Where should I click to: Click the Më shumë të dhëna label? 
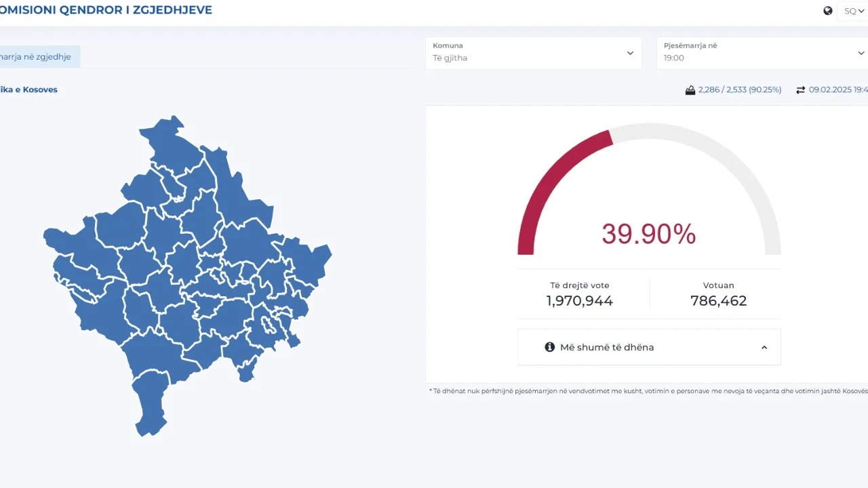[606, 347]
